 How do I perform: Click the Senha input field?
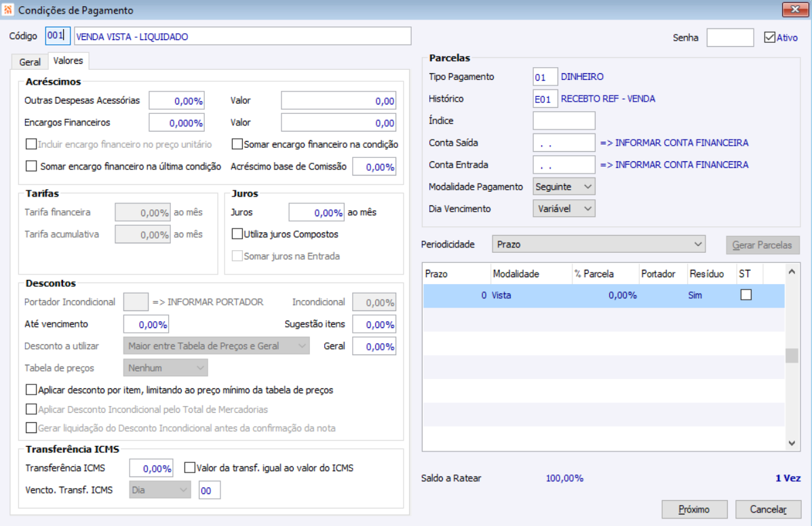click(x=730, y=37)
